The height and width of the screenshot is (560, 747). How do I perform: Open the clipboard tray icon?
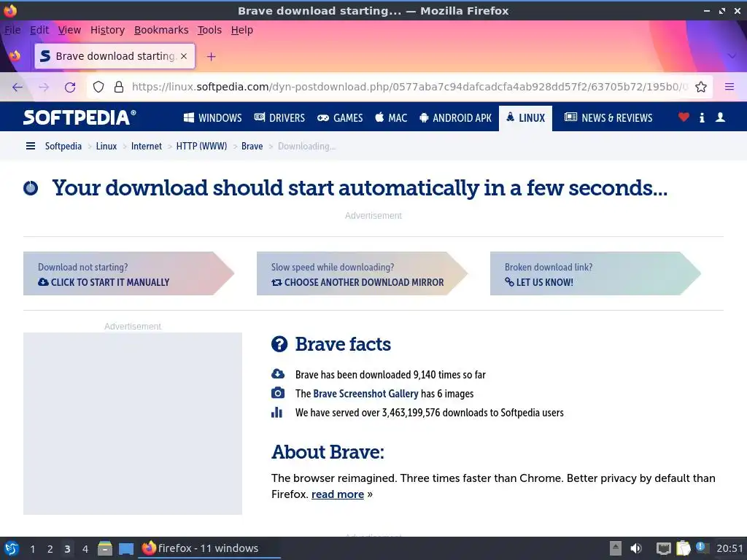click(x=683, y=548)
